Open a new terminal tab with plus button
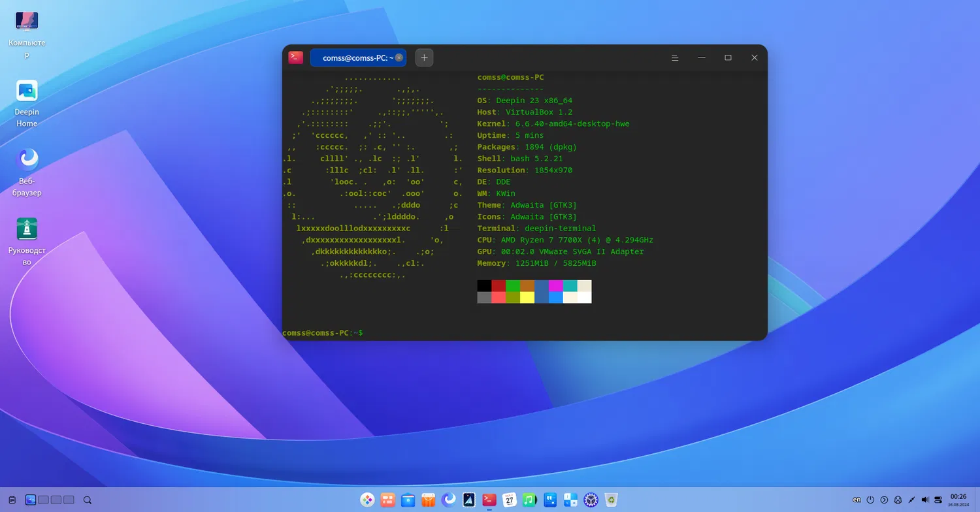 pos(424,57)
